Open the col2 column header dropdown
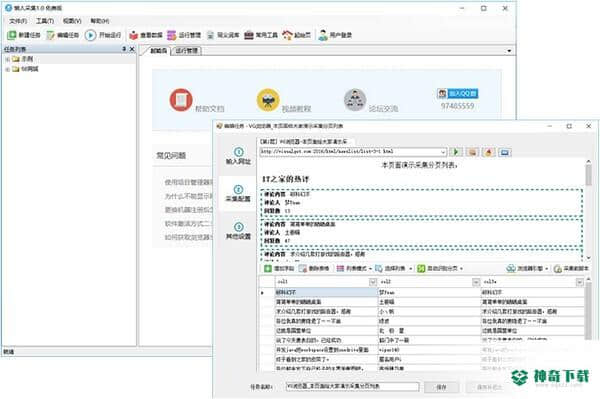 click(x=476, y=282)
